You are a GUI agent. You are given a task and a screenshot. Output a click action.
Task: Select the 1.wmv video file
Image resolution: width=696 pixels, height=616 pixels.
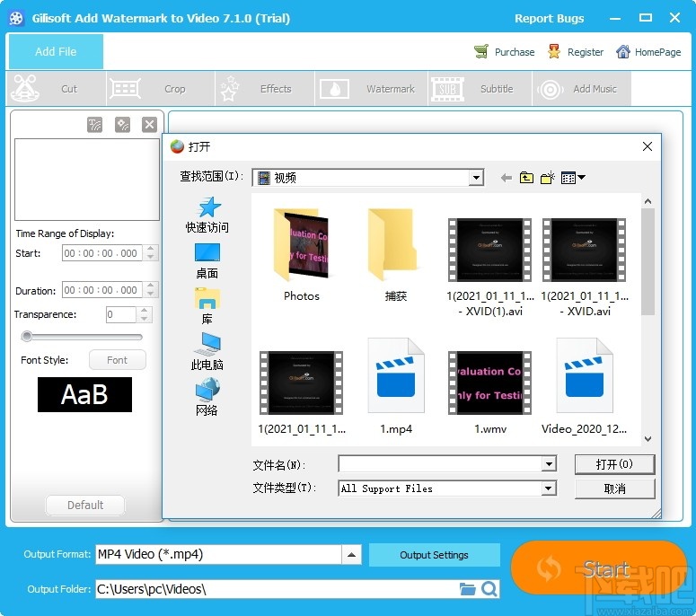pos(489,392)
